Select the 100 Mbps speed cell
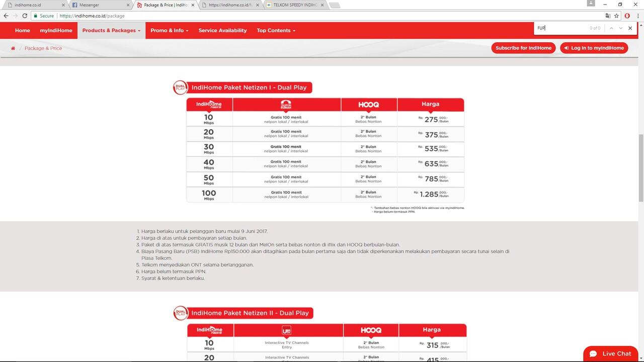The width and height of the screenshot is (644, 362). click(209, 195)
